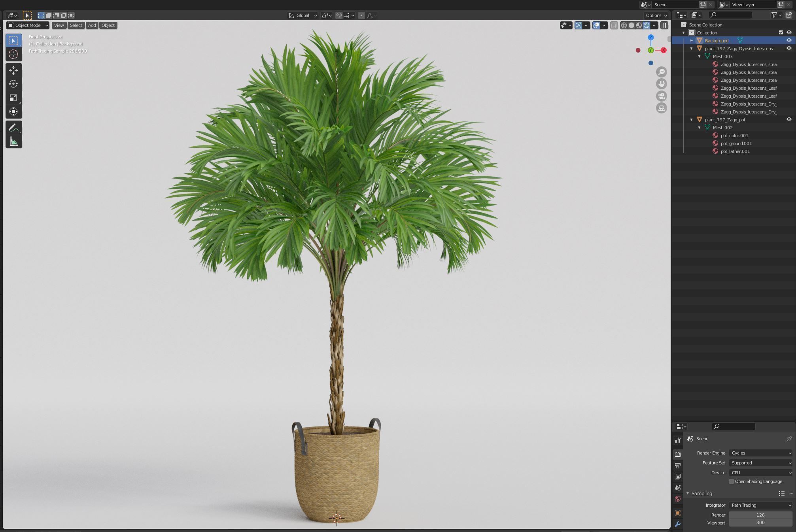796x532 pixels.
Task: Click the Options button
Action: pos(655,15)
